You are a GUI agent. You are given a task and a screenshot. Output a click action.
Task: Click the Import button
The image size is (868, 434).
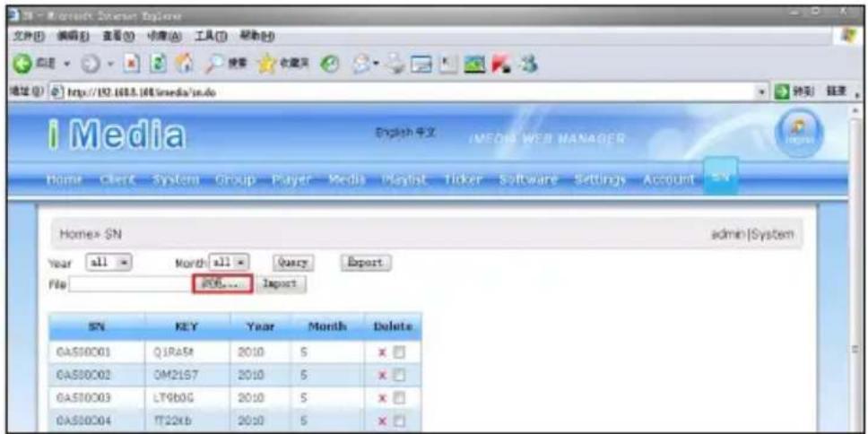pyautogui.click(x=281, y=284)
